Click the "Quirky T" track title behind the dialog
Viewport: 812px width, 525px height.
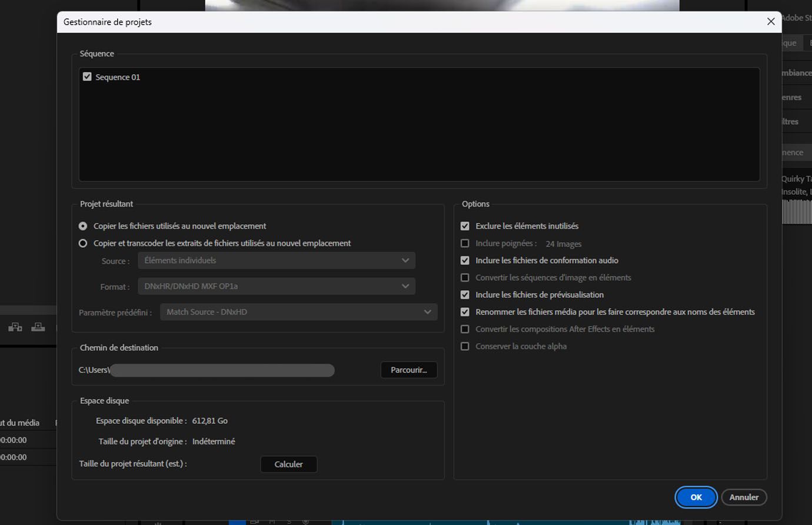(x=797, y=179)
